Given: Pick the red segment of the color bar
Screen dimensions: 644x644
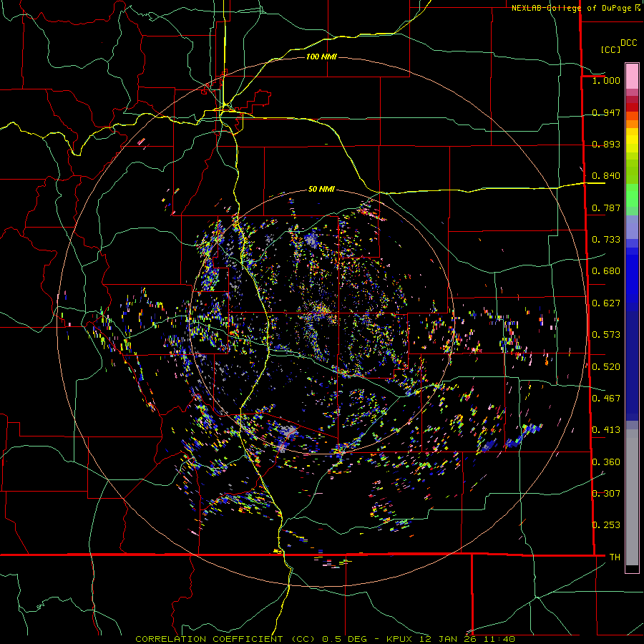Looking at the screenshot, I should click(x=632, y=107).
